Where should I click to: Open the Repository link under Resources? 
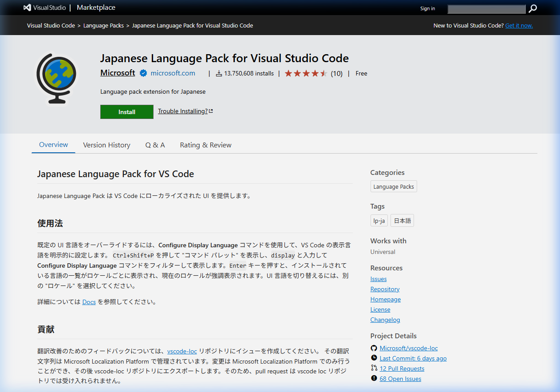(385, 289)
